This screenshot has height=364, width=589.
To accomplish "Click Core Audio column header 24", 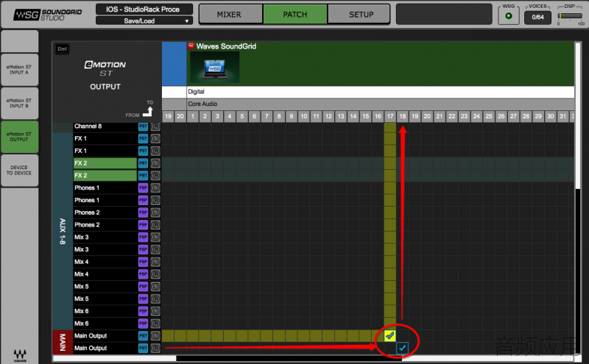I will [x=476, y=116].
